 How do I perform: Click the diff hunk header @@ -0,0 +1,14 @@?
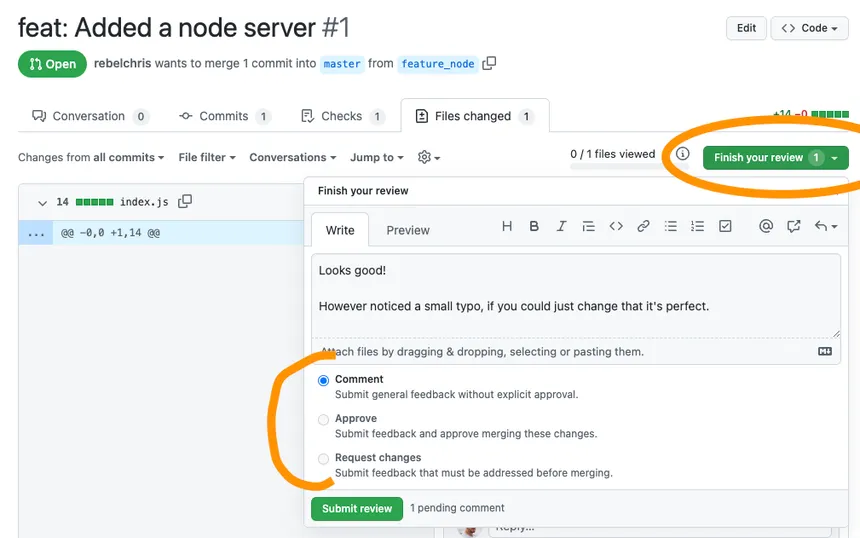click(x=110, y=233)
